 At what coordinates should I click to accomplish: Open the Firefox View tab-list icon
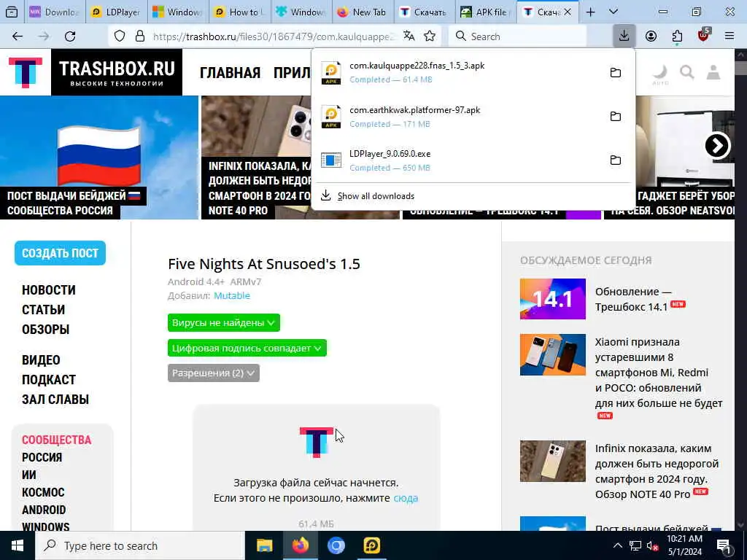12,12
